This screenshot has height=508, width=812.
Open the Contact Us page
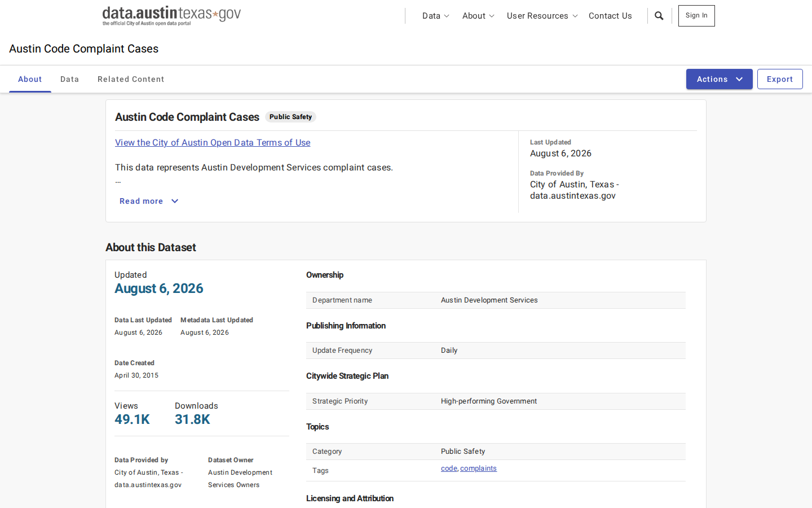[x=610, y=16]
